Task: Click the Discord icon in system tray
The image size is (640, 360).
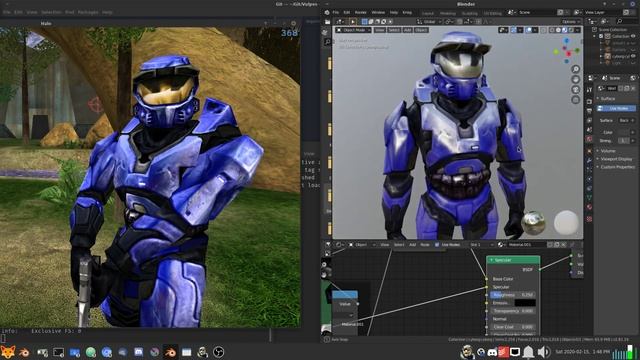Action: (x=492, y=352)
